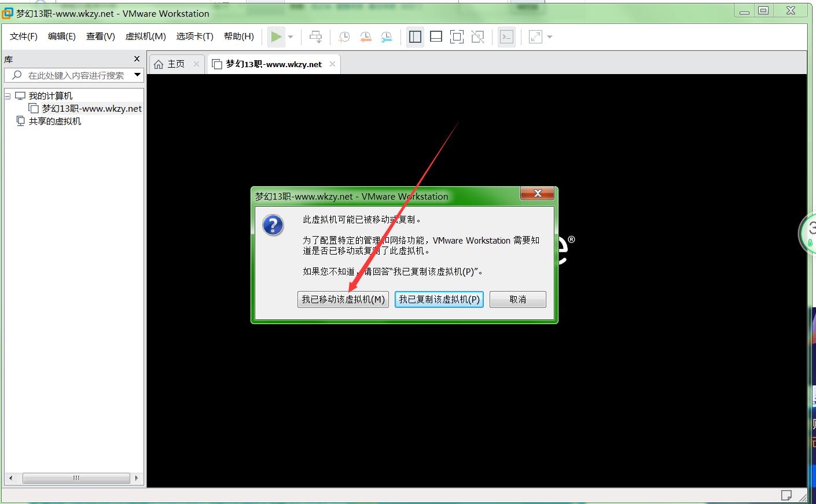Image resolution: width=816 pixels, height=504 pixels.
Task: Click the 我已复制该虚拟机(P) button
Action: click(x=439, y=299)
